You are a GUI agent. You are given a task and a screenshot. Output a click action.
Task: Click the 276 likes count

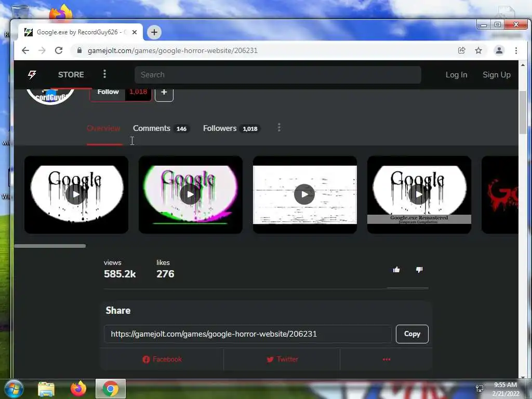(x=165, y=274)
